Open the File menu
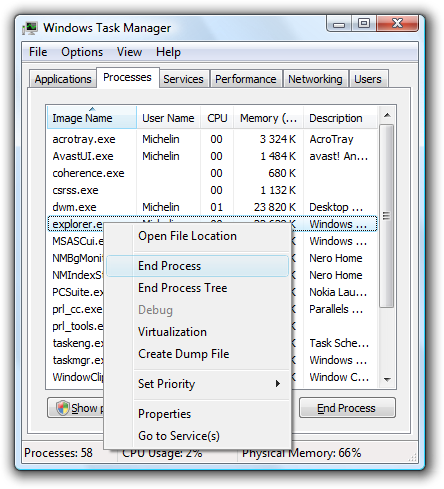Image resolution: width=444 pixels, height=489 pixels. click(38, 52)
